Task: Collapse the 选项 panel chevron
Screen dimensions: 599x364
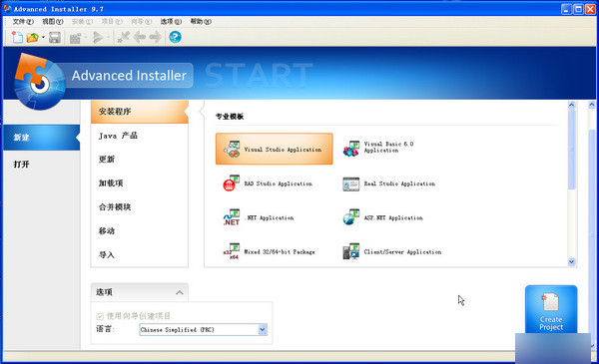Action: point(179,292)
